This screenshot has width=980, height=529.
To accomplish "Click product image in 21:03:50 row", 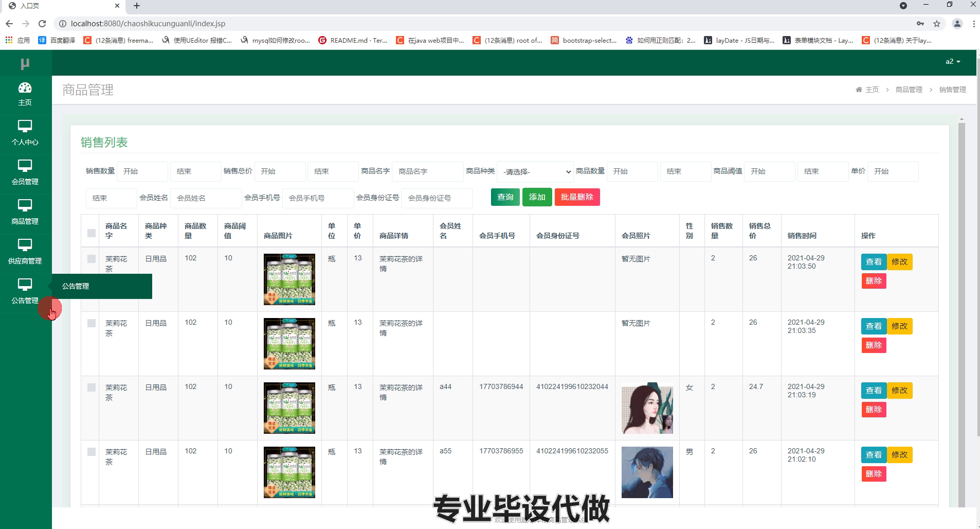I will 289,279.
